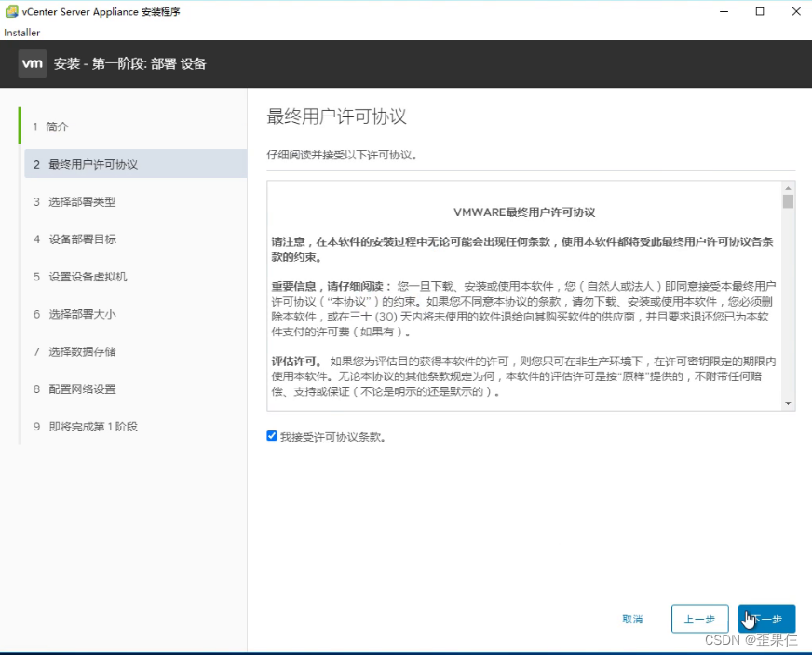Viewport: 812px width, 655px height.
Task: Select step 8 配置网络设置
Action: [74, 389]
